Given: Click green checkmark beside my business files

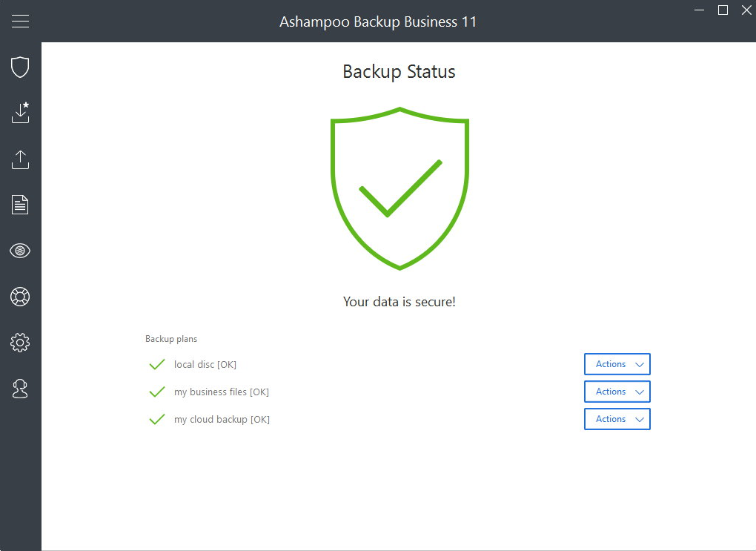Looking at the screenshot, I should (x=157, y=392).
